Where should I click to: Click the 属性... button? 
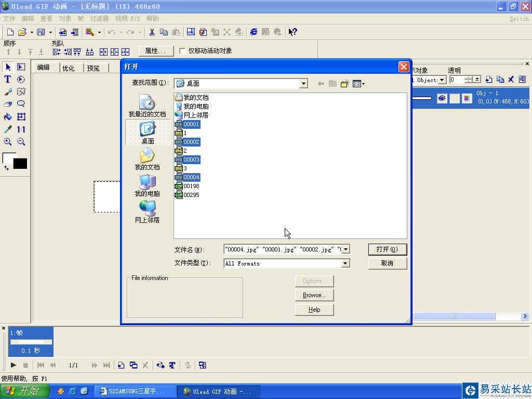click(x=156, y=51)
